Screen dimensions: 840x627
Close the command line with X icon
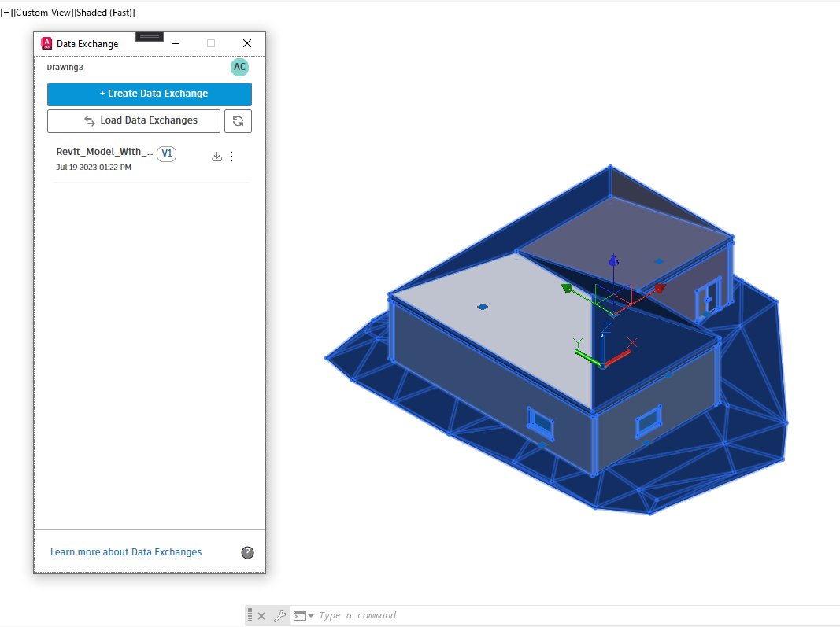tap(261, 616)
